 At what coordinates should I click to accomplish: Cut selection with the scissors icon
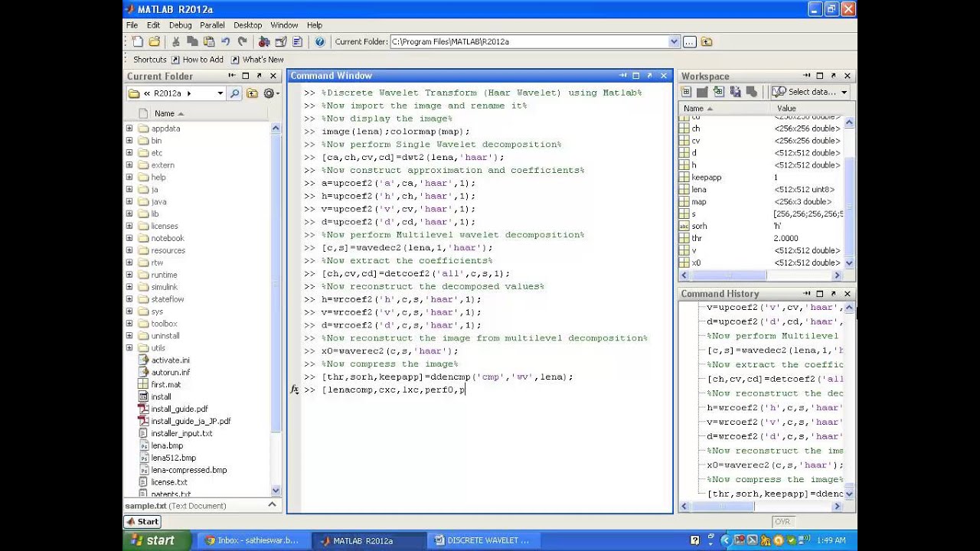pos(175,42)
